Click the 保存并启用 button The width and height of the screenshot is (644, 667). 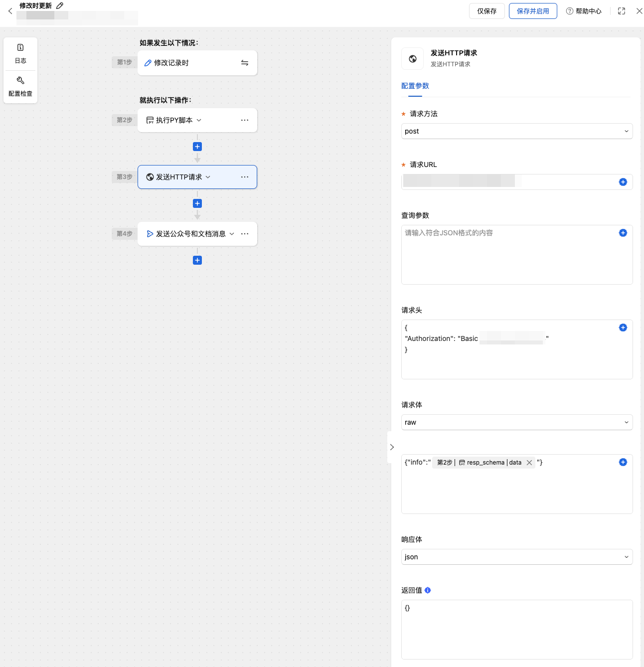(x=533, y=11)
